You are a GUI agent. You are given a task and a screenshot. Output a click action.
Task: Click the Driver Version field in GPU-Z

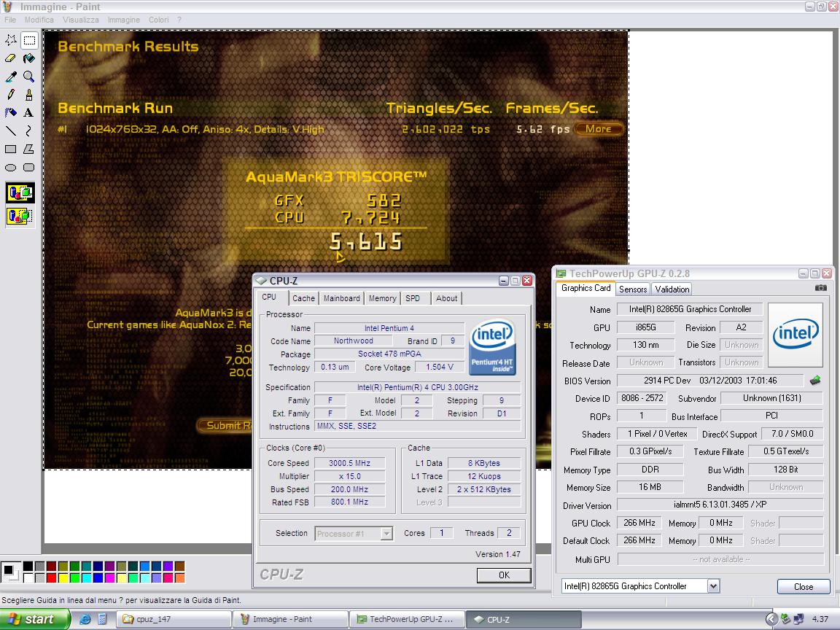point(720,505)
